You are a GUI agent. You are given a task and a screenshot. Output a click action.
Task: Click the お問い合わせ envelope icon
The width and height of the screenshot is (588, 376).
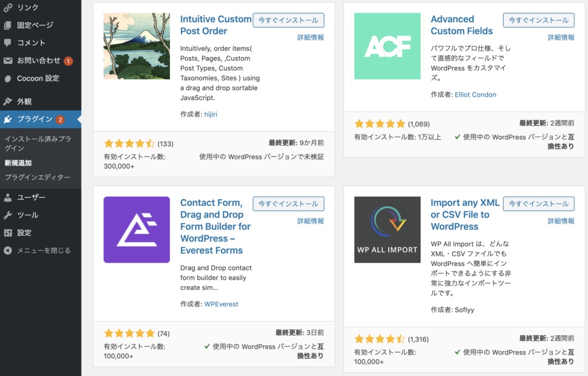pos(8,60)
